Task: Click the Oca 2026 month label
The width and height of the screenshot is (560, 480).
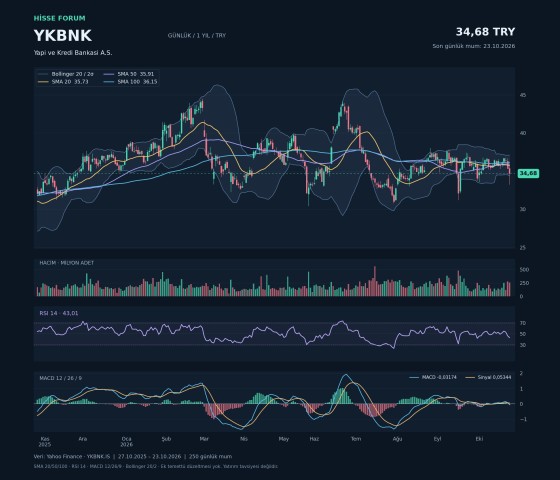Action: pos(126,442)
